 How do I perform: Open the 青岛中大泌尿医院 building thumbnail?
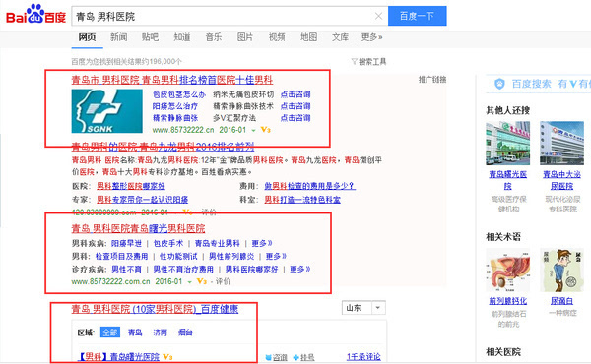[x=562, y=143]
